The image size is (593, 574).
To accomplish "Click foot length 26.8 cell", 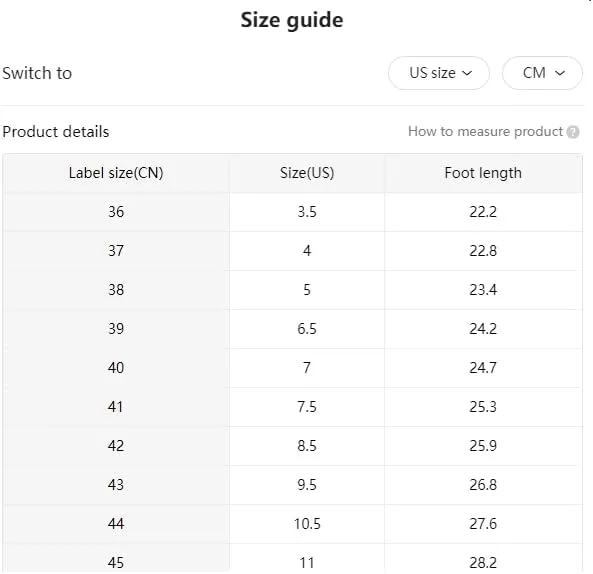I will point(483,485).
